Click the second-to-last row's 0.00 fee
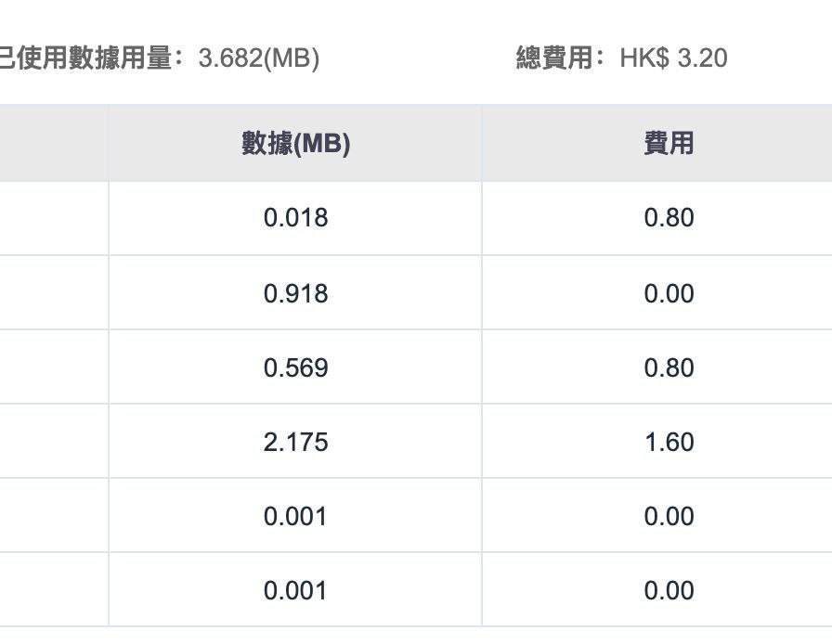 click(x=669, y=516)
